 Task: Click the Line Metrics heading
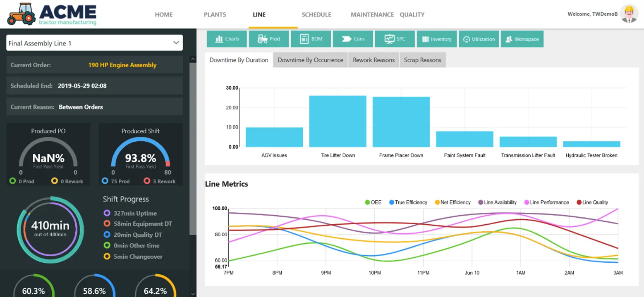click(x=227, y=184)
